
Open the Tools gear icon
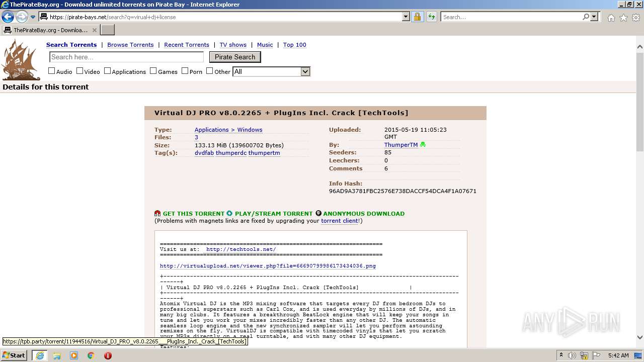point(636,18)
